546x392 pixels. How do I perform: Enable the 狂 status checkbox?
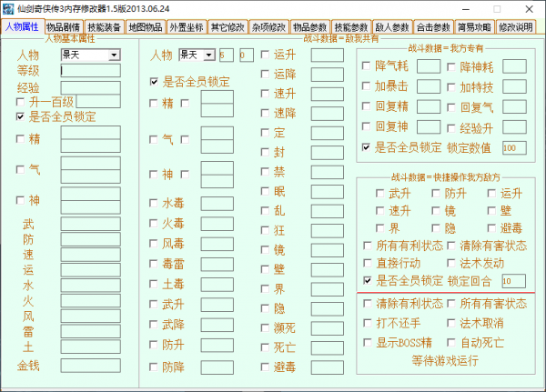pyautogui.click(x=265, y=230)
